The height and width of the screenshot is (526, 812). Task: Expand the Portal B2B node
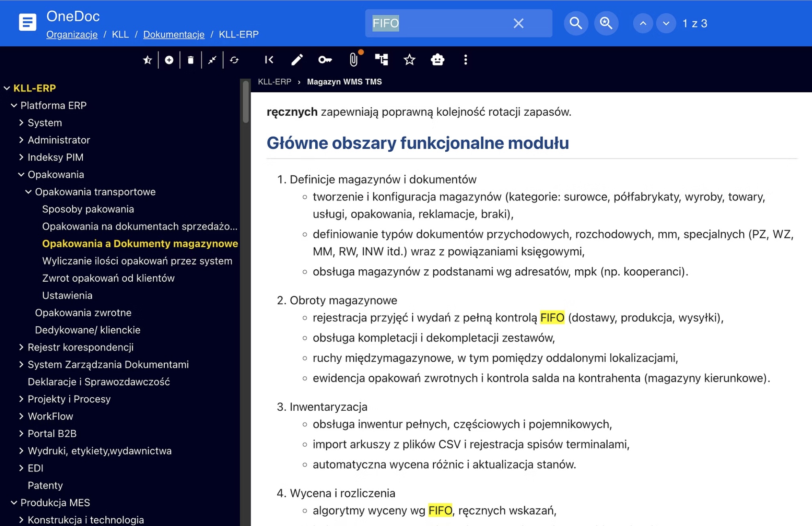pyautogui.click(x=21, y=433)
